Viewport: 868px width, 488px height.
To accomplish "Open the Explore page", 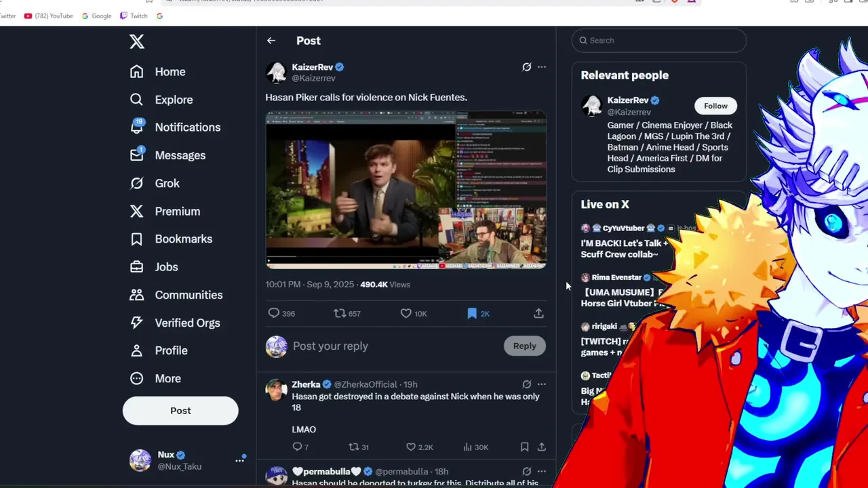I will 161,100.
